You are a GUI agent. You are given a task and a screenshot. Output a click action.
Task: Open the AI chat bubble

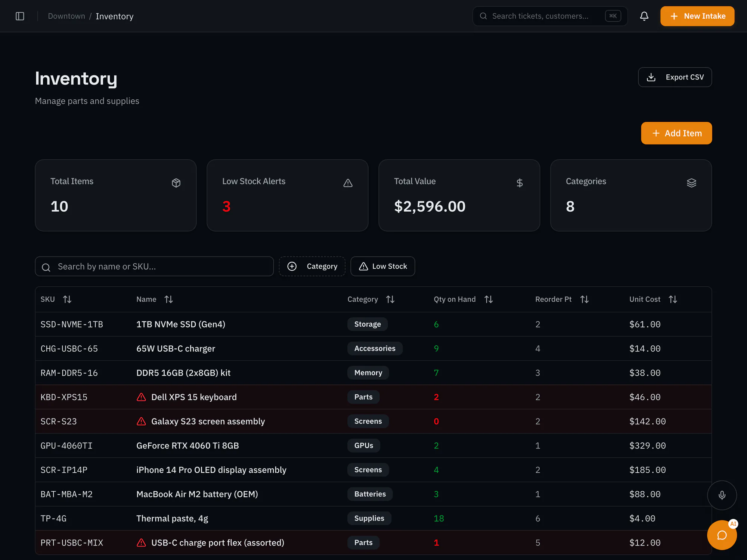tap(722, 535)
